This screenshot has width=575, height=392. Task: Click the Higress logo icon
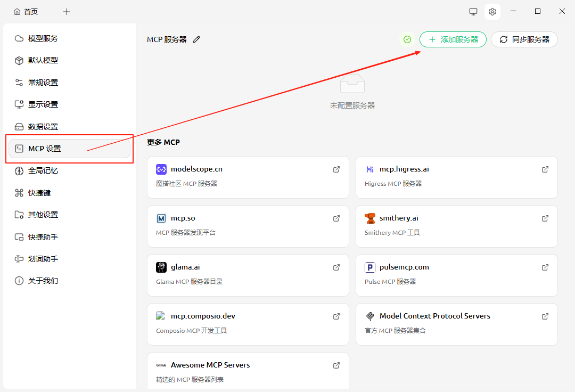click(x=370, y=169)
